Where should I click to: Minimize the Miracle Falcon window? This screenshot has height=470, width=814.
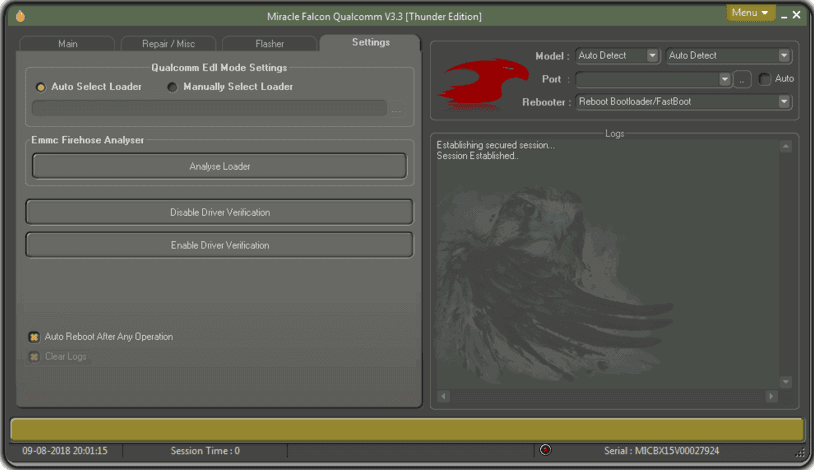(x=784, y=16)
